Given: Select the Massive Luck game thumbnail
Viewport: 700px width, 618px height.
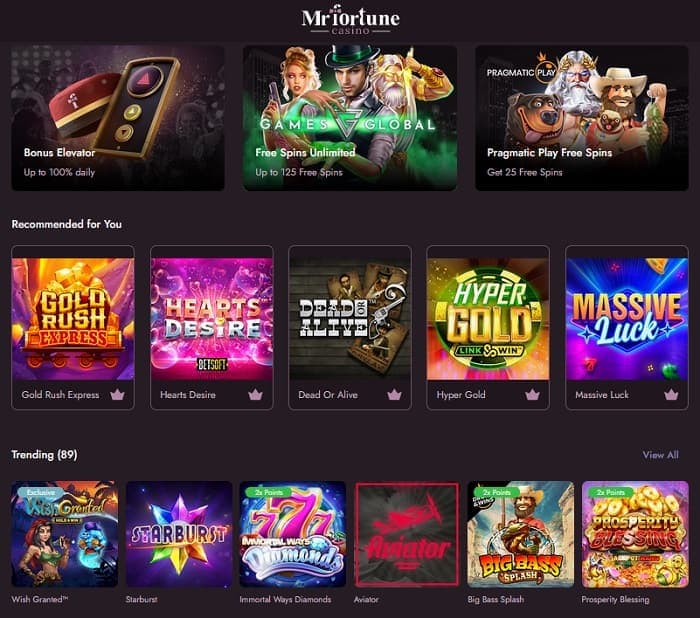Looking at the screenshot, I should pos(627,319).
